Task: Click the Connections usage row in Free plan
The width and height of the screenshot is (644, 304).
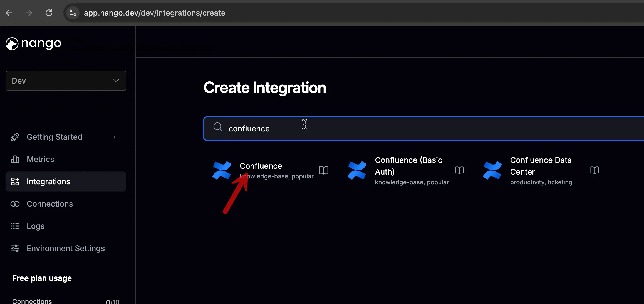Action: click(x=66, y=301)
